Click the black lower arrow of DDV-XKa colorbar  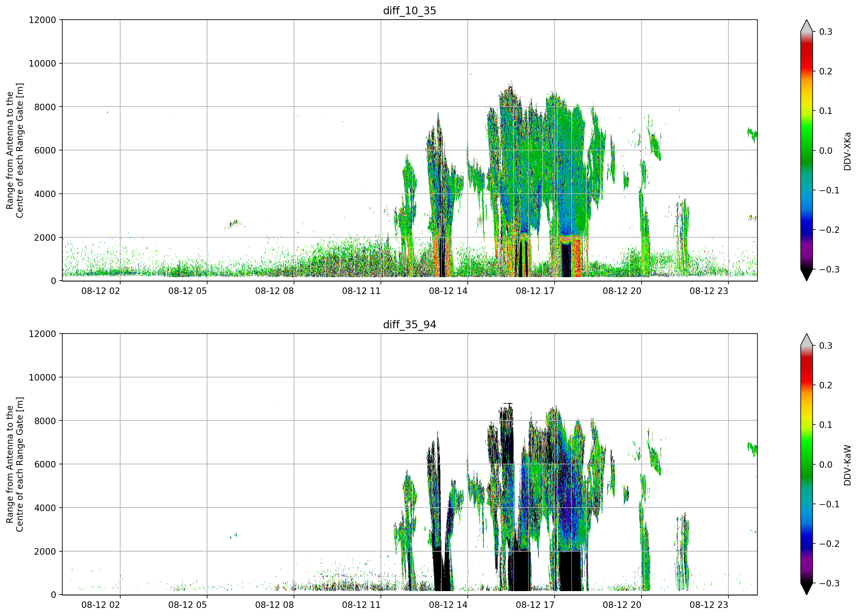(x=807, y=274)
